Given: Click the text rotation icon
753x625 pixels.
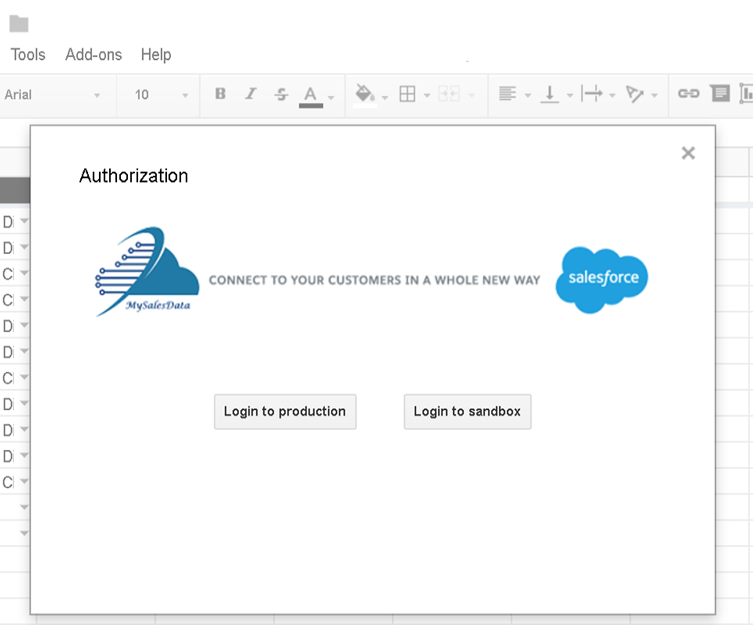Looking at the screenshot, I should pos(634,94).
